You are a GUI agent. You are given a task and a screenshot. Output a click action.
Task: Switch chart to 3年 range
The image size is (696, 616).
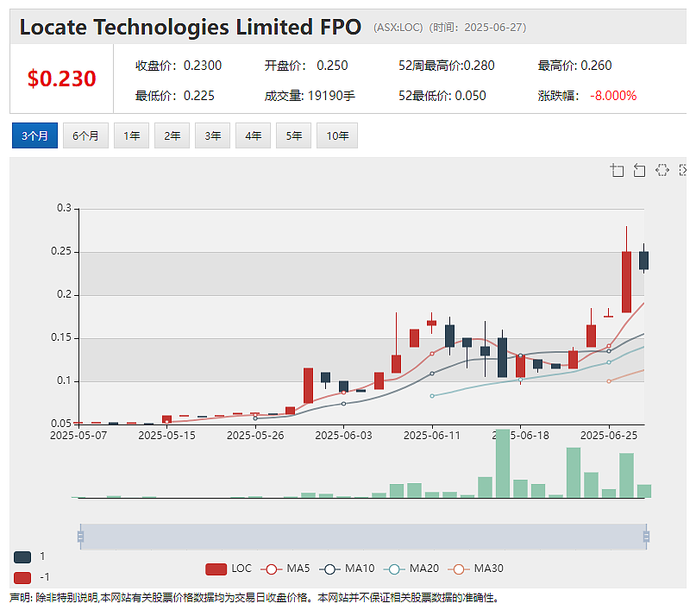pyautogui.click(x=213, y=135)
